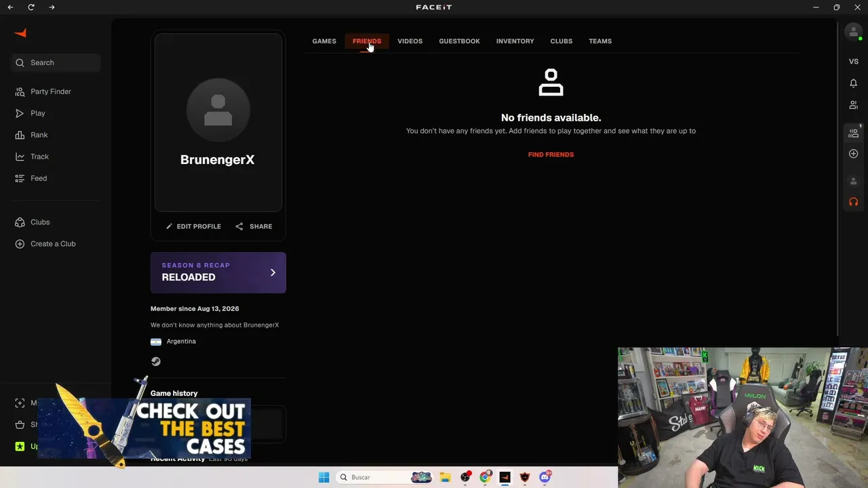The image size is (868, 488).
Task: Open the friends list icon in right rail
Action: coord(854,105)
